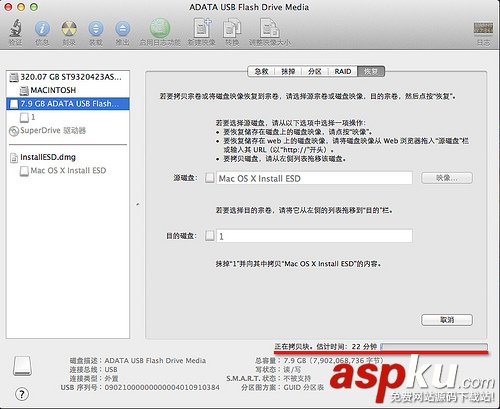The width and height of the screenshot is (500, 409).
Task: Open the Log (日志) icon
Action: [483, 29]
